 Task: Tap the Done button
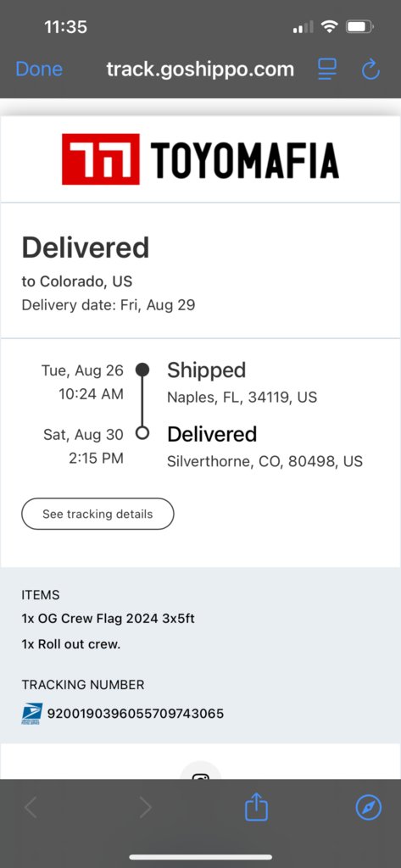coord(39,70)
